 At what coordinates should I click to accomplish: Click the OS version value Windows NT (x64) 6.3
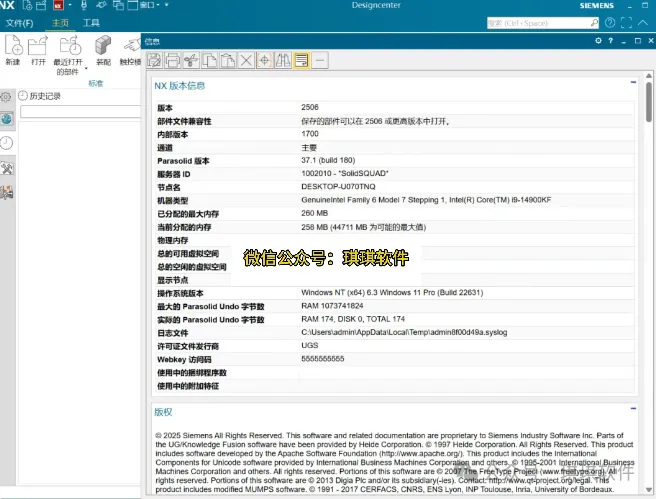pos(392,292)
